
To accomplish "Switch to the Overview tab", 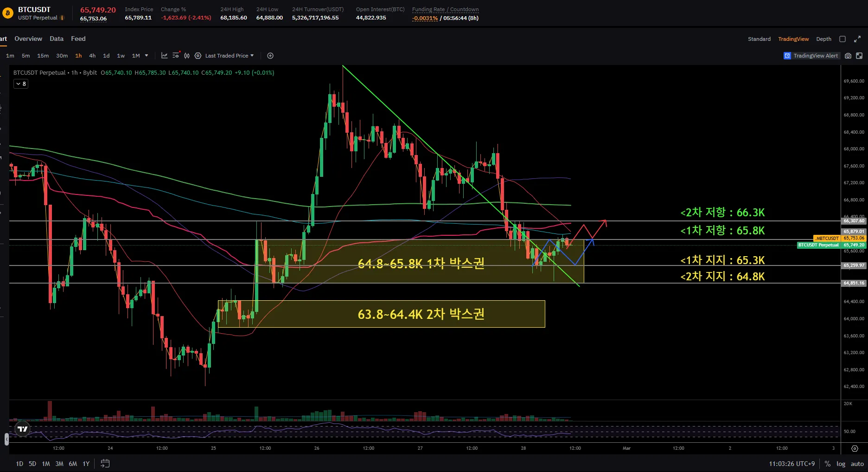I will tap(28, 39).
